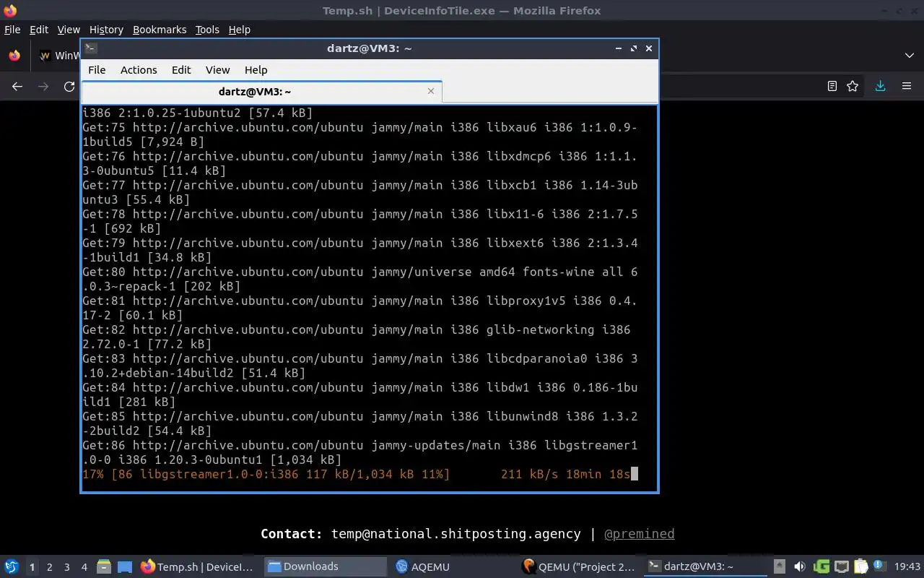Switch to QEMU Project taskbar window
Screen dimensions: 924x578
(580, 566)
